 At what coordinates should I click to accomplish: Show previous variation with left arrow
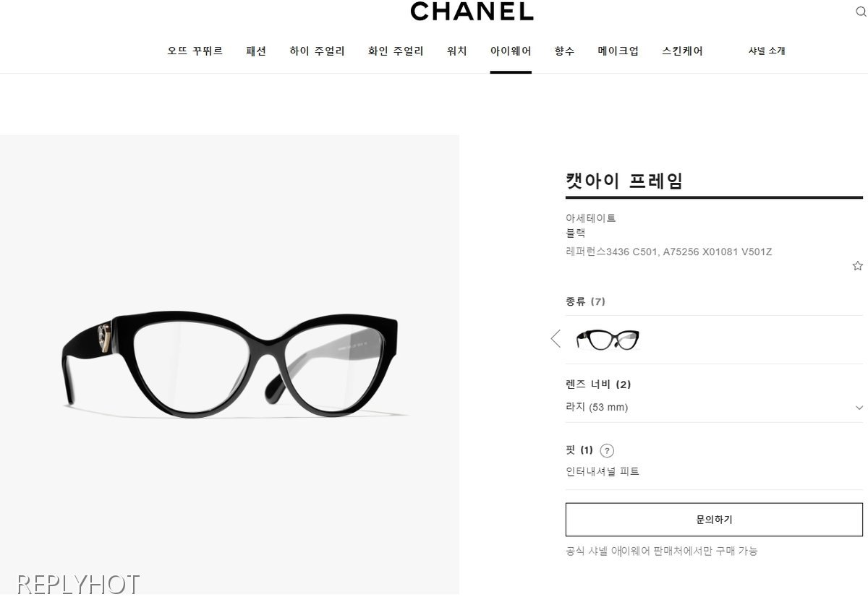click(556, 338)
